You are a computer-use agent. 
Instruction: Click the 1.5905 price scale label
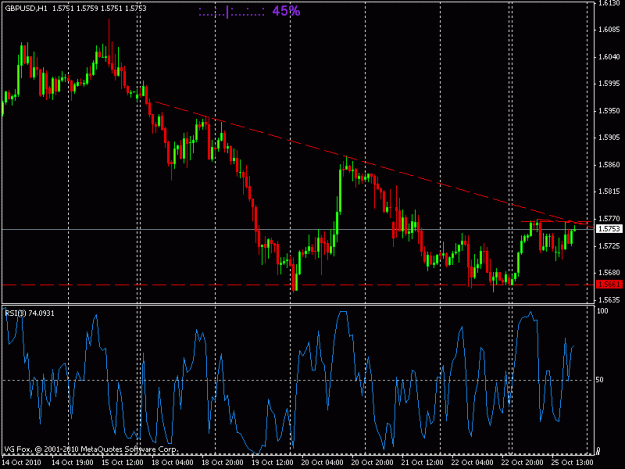pos(609,137)
